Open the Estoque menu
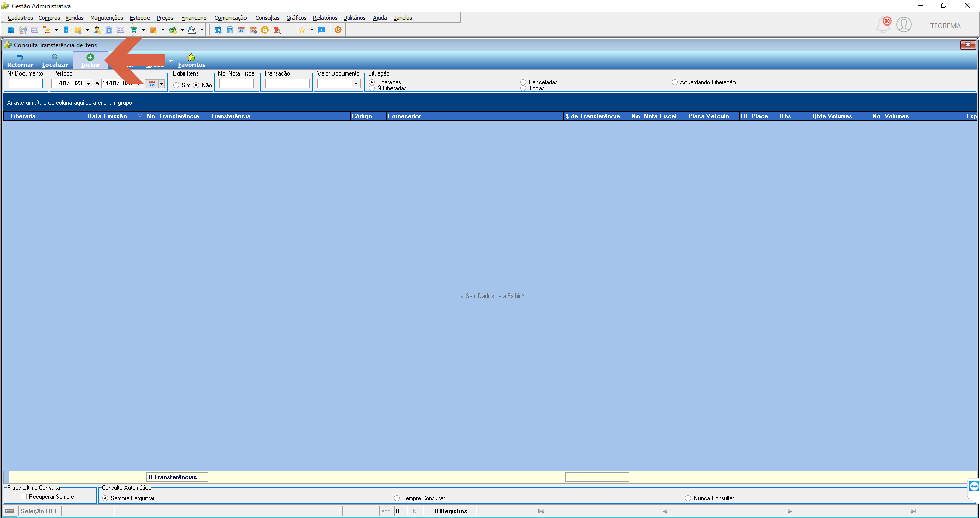 coord(140,18)
